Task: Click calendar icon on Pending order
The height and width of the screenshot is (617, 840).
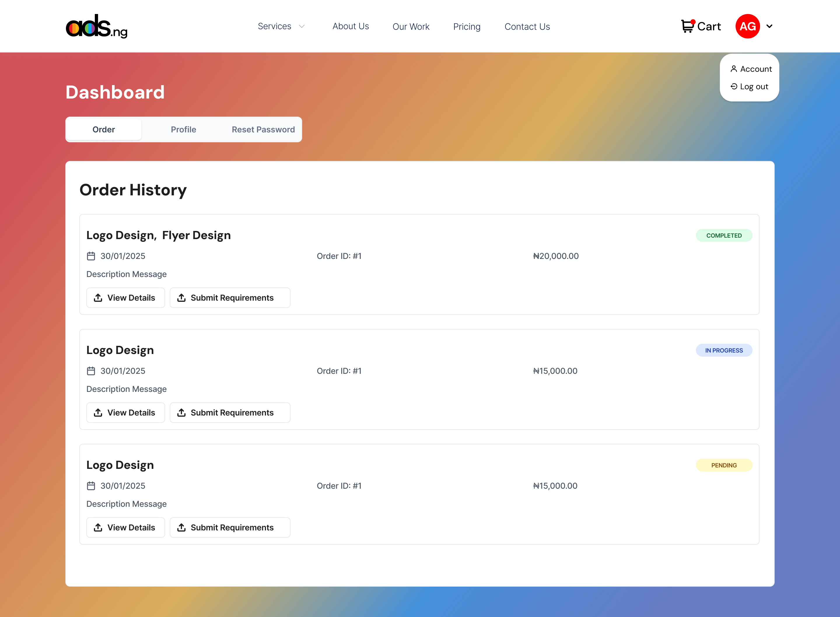Action: pos(91,486)
